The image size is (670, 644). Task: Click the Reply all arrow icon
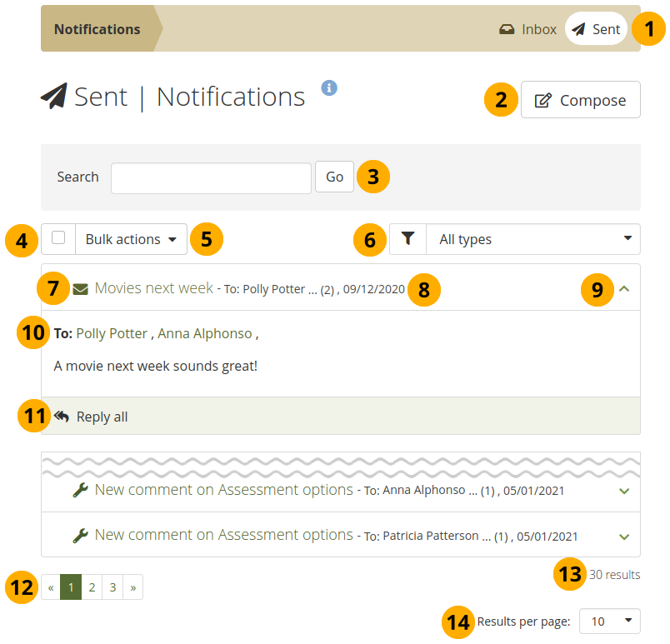tap(62, 417)
